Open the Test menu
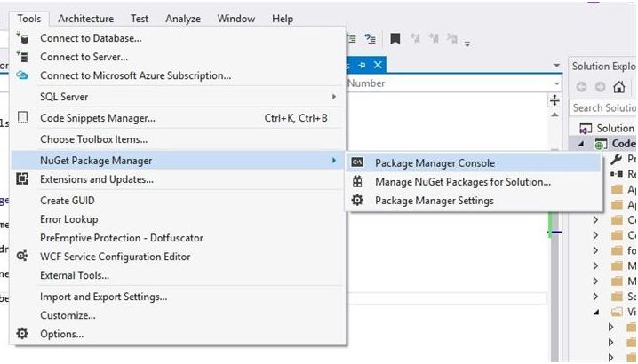Viewport: 638px width, 364px height. 140,19
